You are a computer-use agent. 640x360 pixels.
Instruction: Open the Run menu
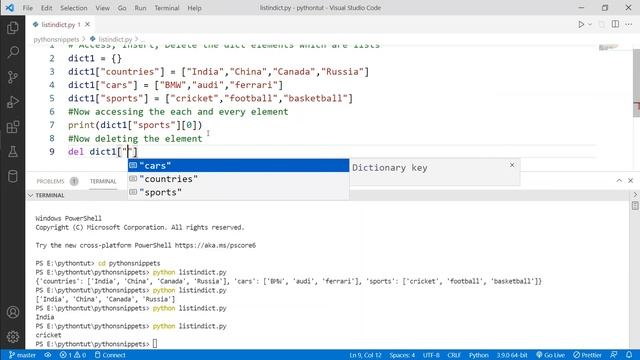pos(140,8)
